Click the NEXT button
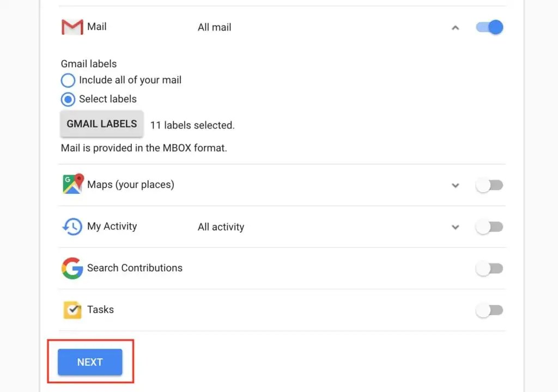 tap(90, 362)
